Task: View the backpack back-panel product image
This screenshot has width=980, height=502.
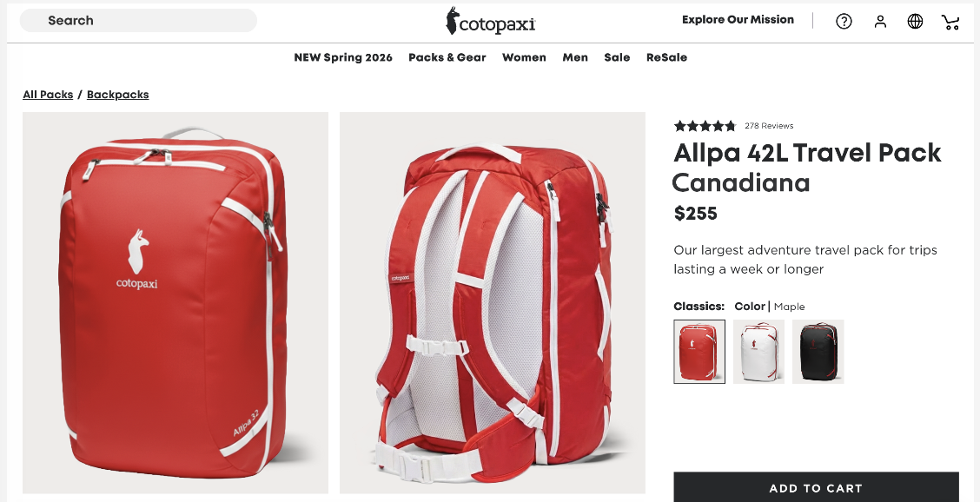Action: click(x=493, y=302)
